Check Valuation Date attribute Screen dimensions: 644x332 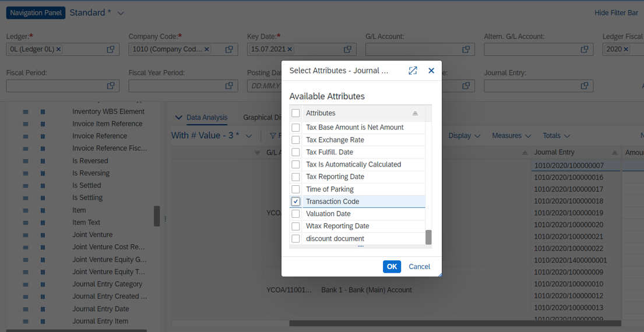295,214
